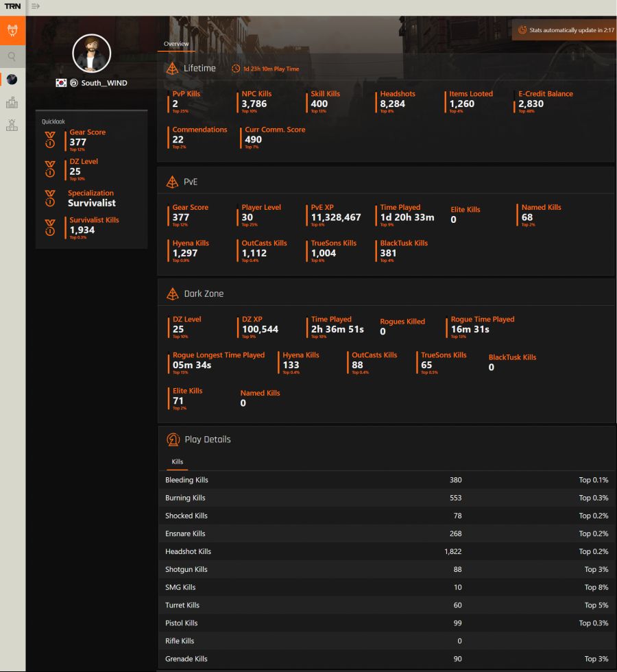Click the orange plug icon in sidebar
The image size is (617, 672).
point(12,31)
